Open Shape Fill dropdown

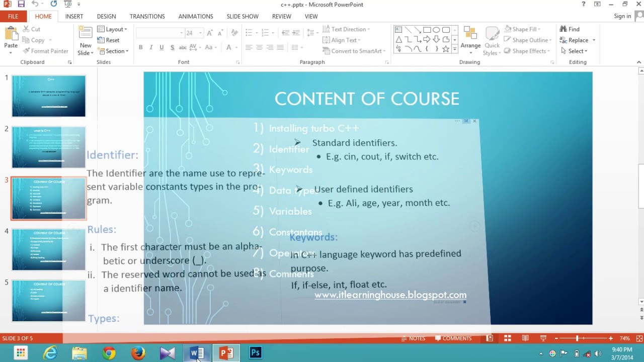click(523, 29)
